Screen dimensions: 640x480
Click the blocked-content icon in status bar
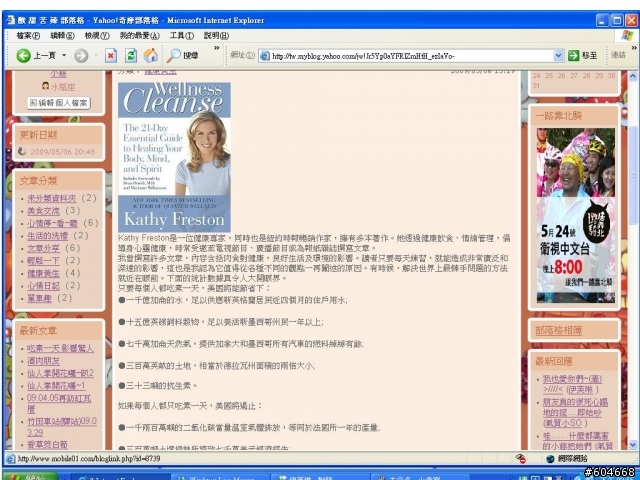point(520,458)
